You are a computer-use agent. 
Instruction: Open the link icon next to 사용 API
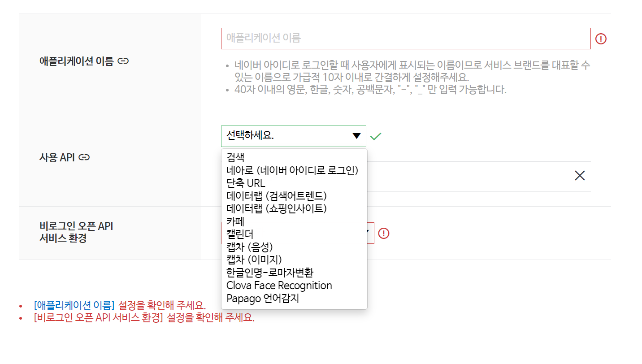tap(84, 157)
